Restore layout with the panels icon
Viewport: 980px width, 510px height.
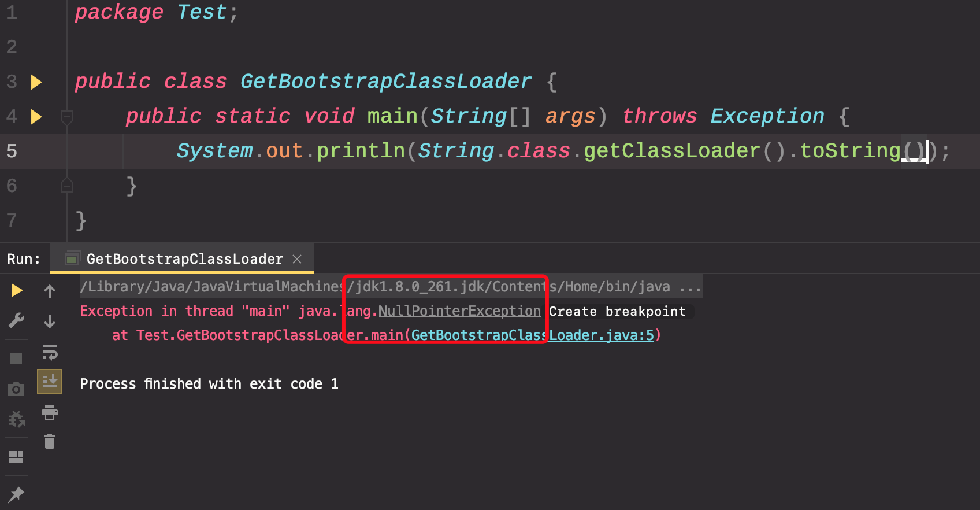click(16, 457)
